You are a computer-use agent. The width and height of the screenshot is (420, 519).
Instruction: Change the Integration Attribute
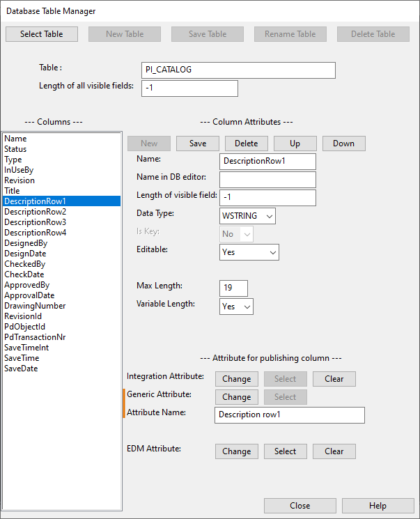[x=237, y=379]
